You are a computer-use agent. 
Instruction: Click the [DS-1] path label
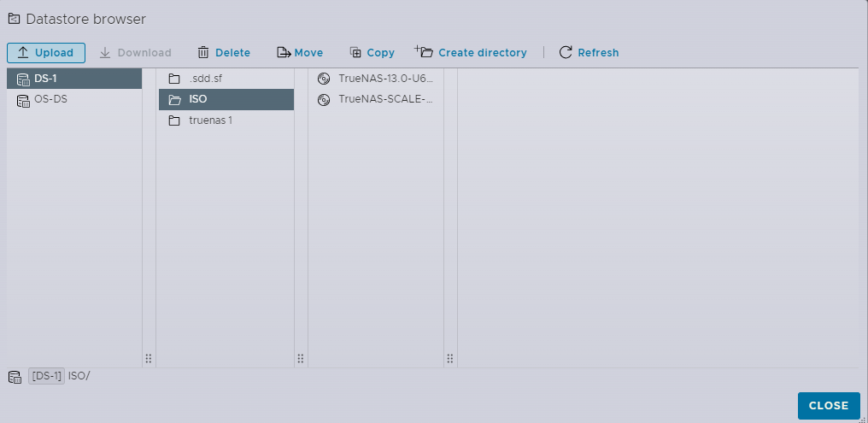(x=46, y=377)
